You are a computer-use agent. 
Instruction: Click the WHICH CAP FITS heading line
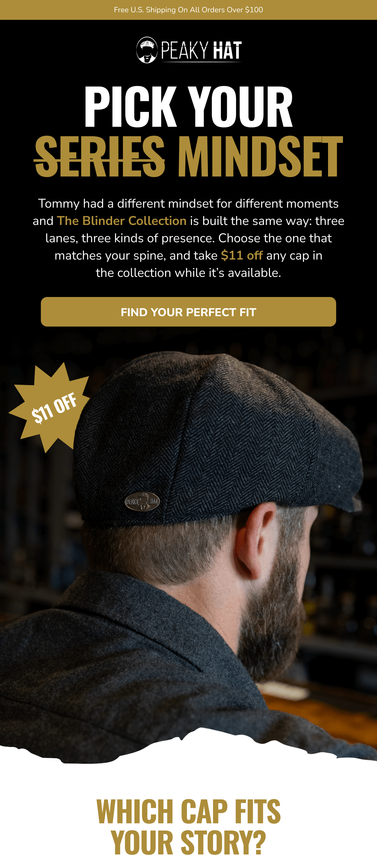point(188,811)
